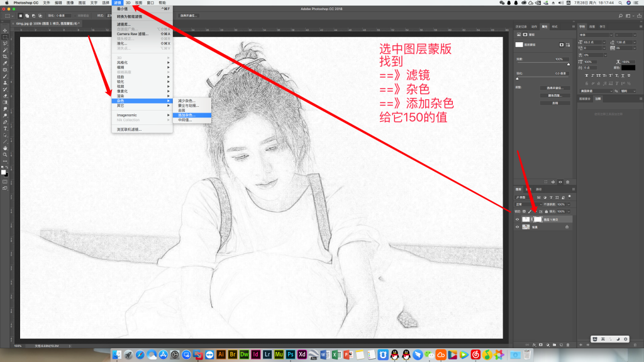Switch to 历史记录 tab
The height and width of the screenshot is (362, 644).
click(521, 26)
